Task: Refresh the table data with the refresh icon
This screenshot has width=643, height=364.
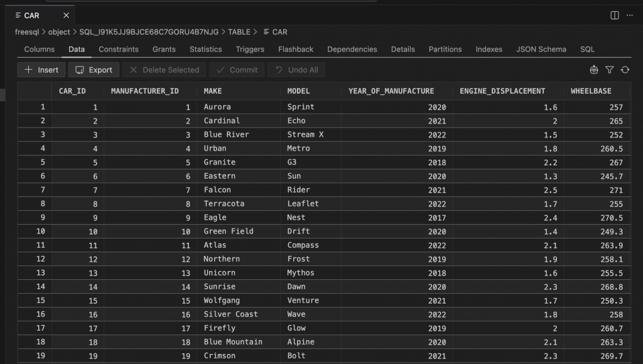Action: coord(625,70)
